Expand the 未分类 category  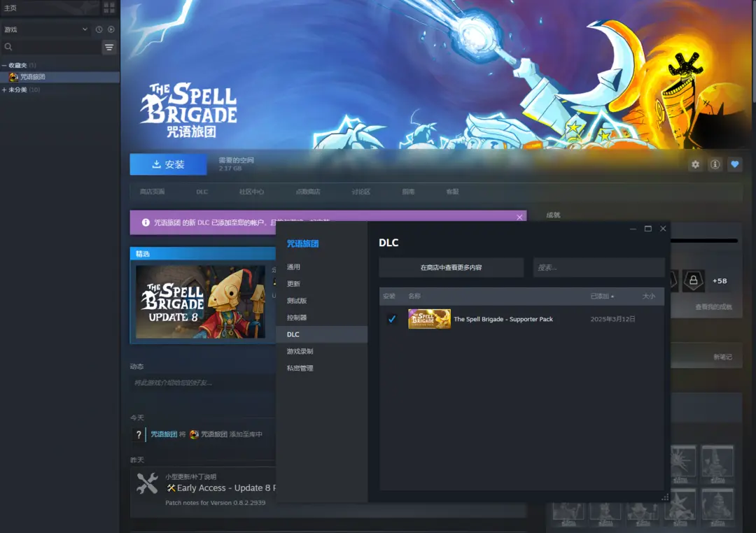(x=4, y=90)
